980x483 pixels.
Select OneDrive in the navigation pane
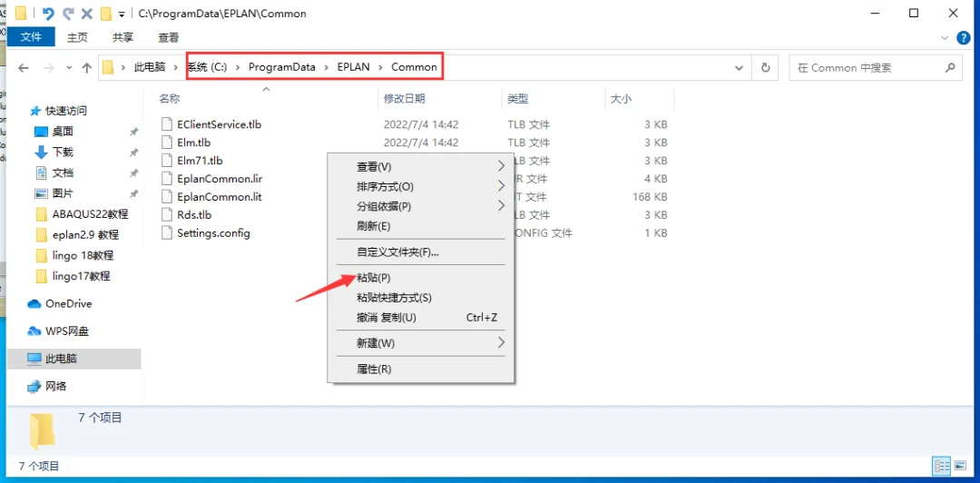click(x=68, y=303)
